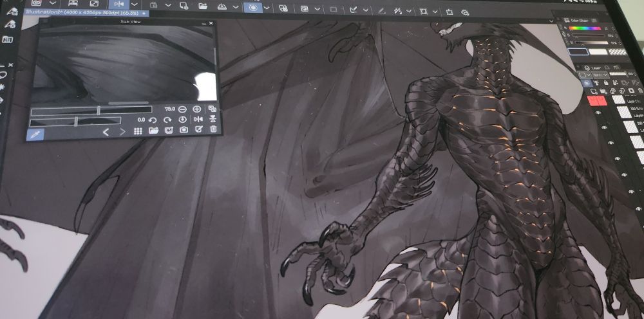This screenshot has width=644, height=319.
Task: Click the image-with-arrow icon in Sub View
Action: pos(168,130)
